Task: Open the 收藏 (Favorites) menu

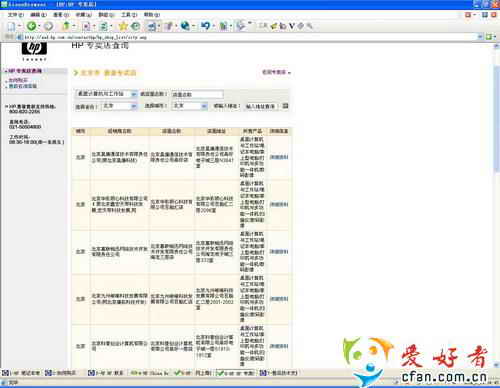Action: coord(83,15)
